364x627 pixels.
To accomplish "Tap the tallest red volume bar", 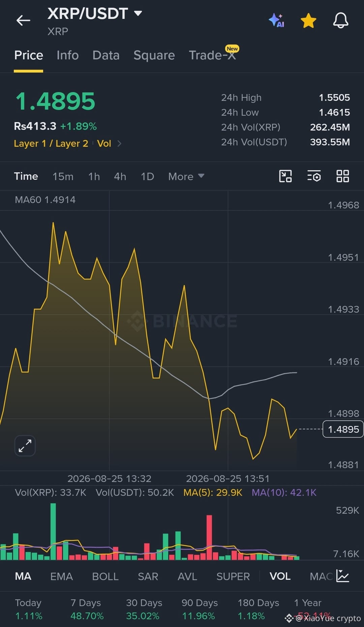I will coord(209,537).
